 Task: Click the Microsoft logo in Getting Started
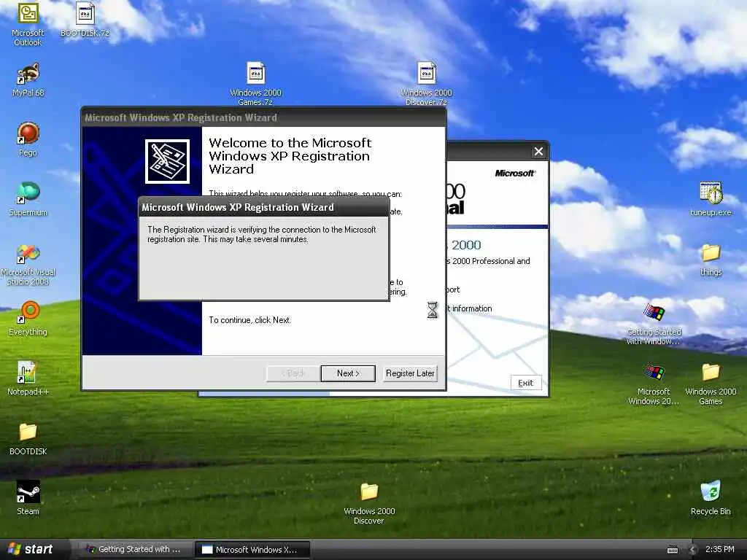click(x=514, y=174)
